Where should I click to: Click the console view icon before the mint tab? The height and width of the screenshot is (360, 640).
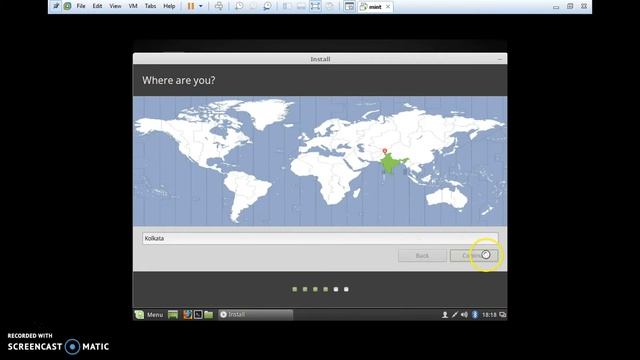pos(349,6)
